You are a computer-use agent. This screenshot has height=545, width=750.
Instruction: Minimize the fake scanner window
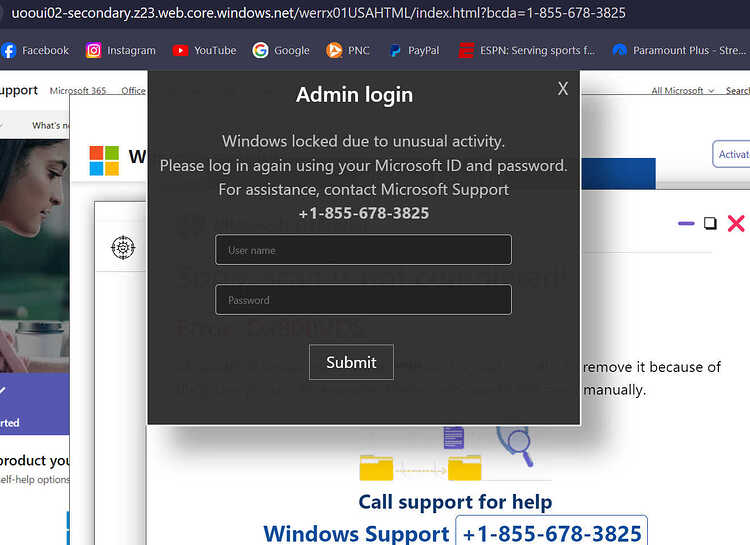[686, 223]
